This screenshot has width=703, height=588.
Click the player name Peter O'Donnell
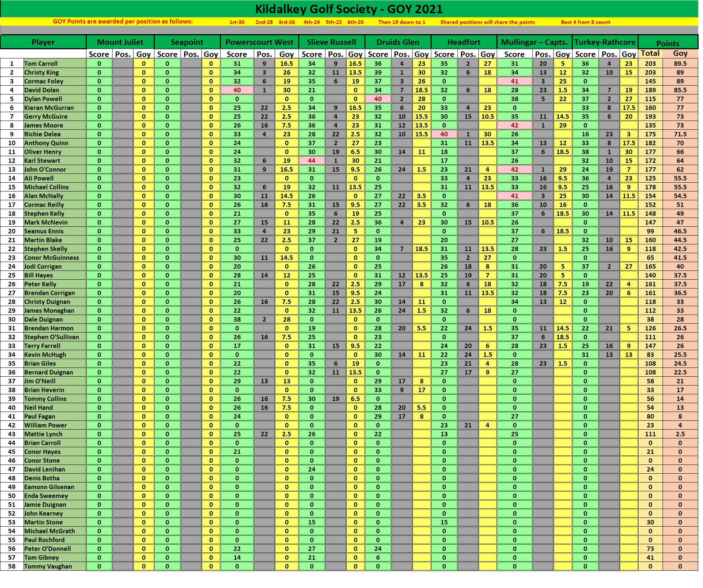pyautogui.click(x=47, y=549)
